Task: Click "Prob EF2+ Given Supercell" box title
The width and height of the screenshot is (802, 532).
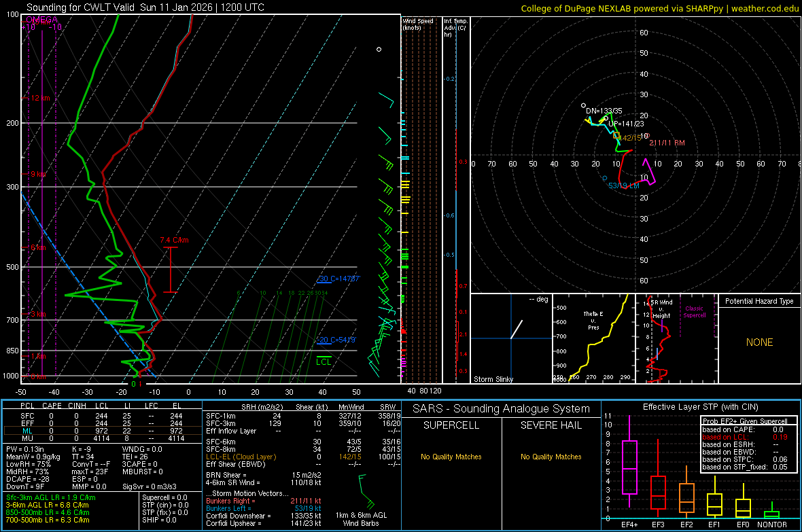Action: [745, 421]
